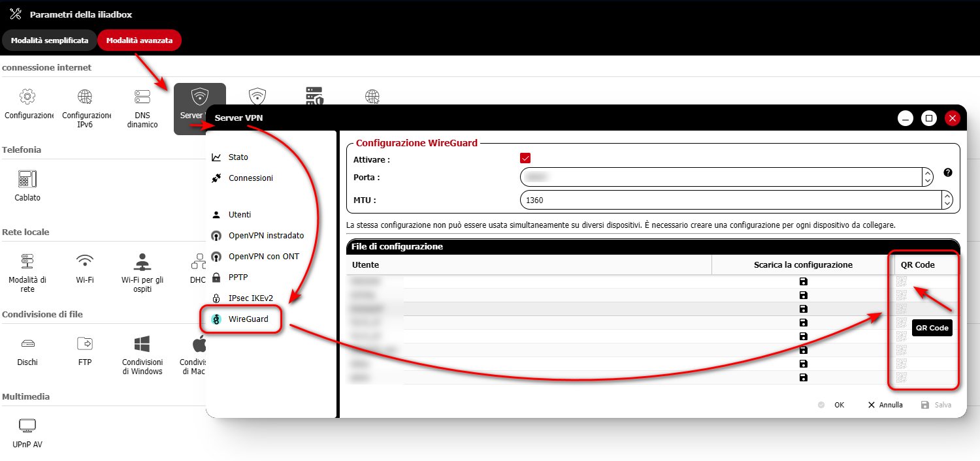Screen dimensions: 980x461
Task: Open the UPnP AV multimedia icon
Action: tap(27, 426)
